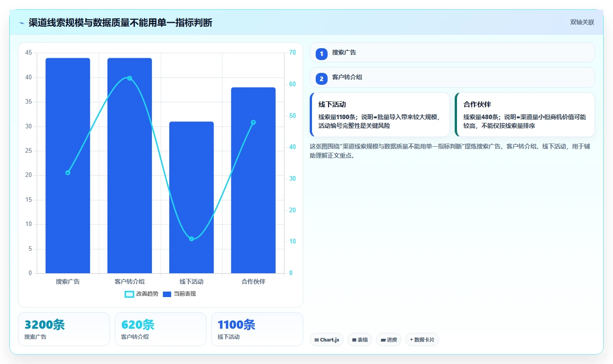This screenshot has height=364, width=613.
Task: Click the 620条 客户转介绍 stat card
Action: (161, 329)
